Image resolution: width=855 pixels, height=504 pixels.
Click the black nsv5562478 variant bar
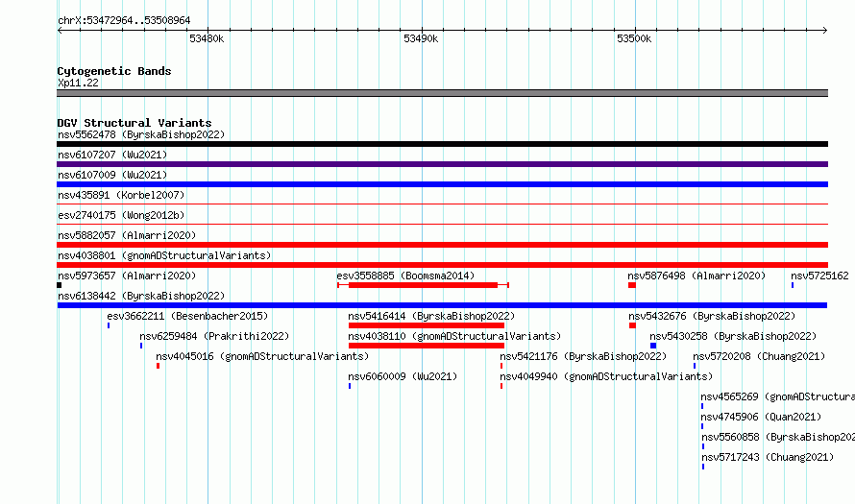coord(442,144)
